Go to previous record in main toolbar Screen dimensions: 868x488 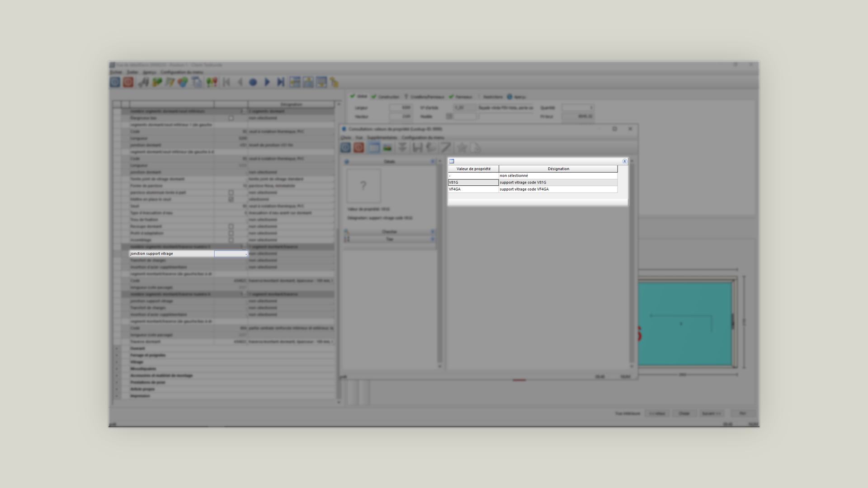(x=240, y=82)
